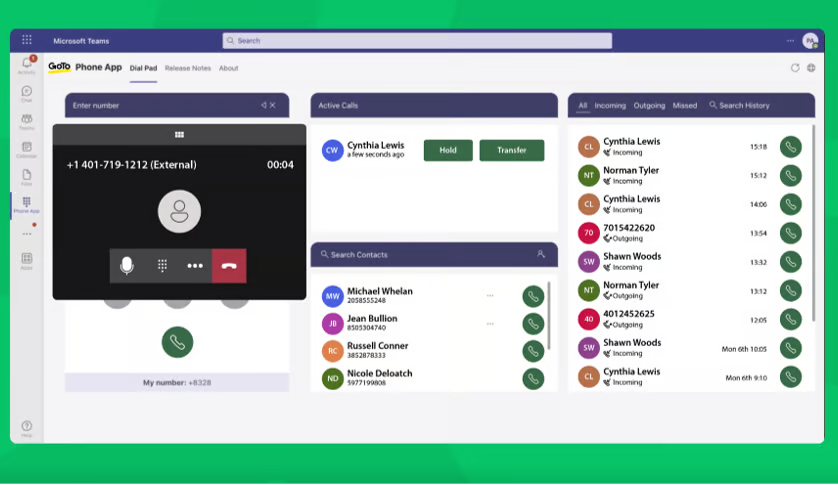Screen dimensions: 838x485
Task: Open the About tab
Action: coord(228,68)
